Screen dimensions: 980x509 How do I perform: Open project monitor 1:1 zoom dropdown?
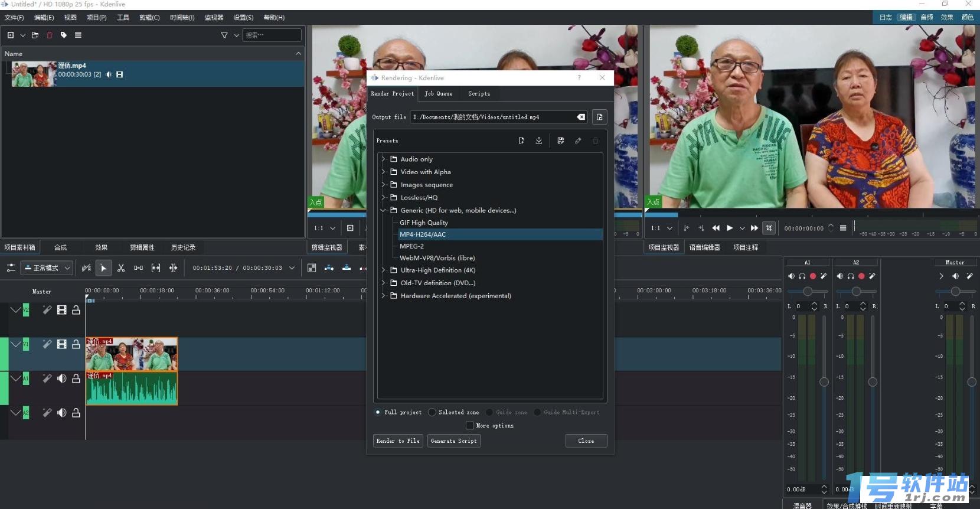[662, 228]
